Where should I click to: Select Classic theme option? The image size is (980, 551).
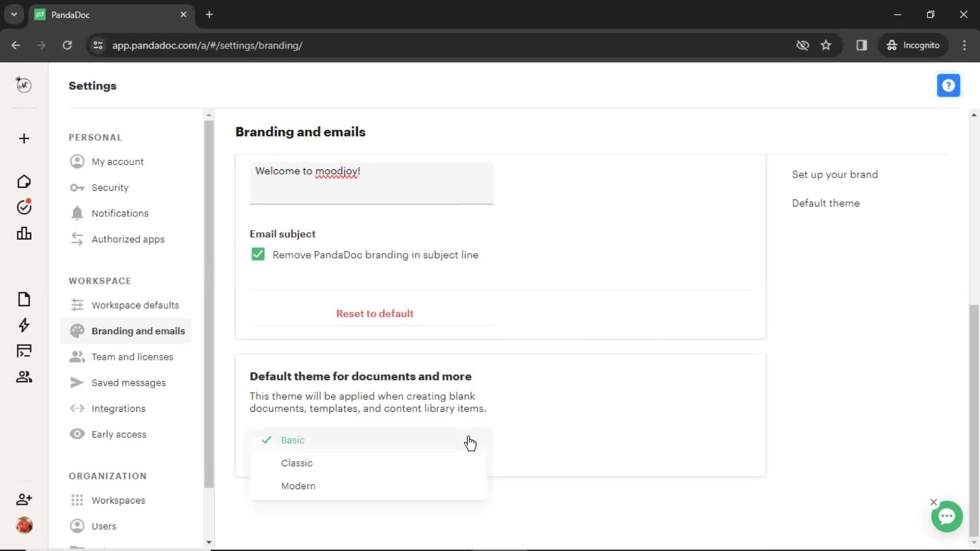pyautogui.click(x=296, y=463)
